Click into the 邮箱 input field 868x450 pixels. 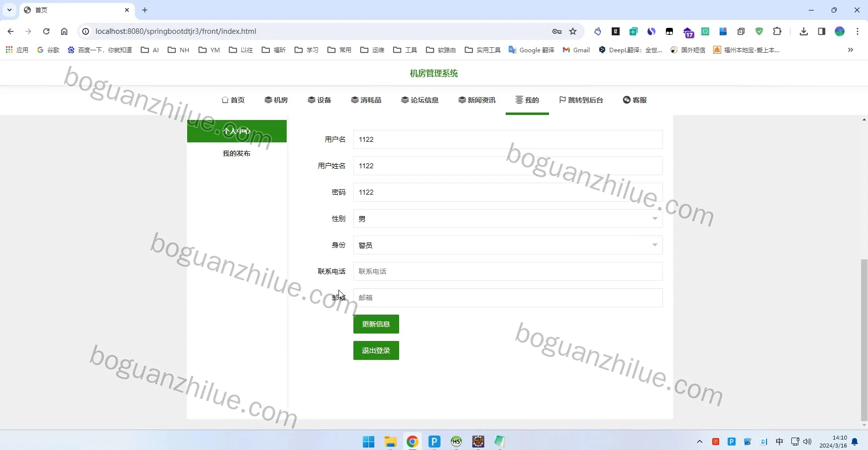[508, 298]
